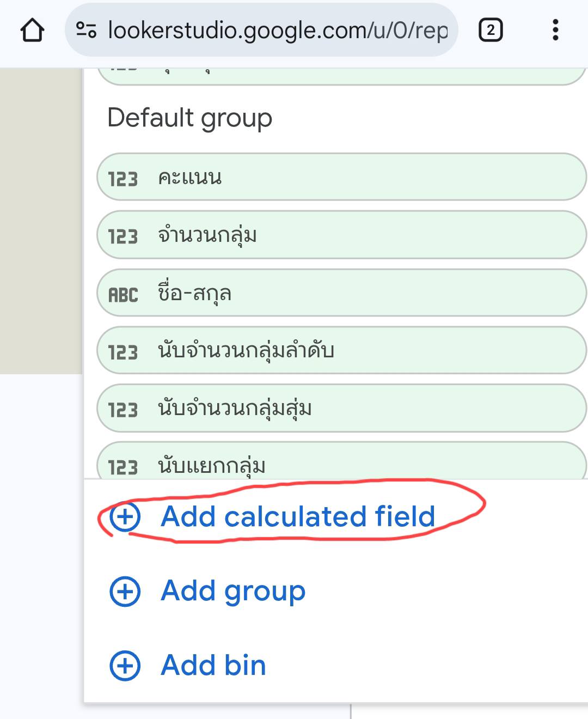Click the plus icon beside Add calculated field
The height and width of the screenshot is (719, 588).
(x=125, y=516)
